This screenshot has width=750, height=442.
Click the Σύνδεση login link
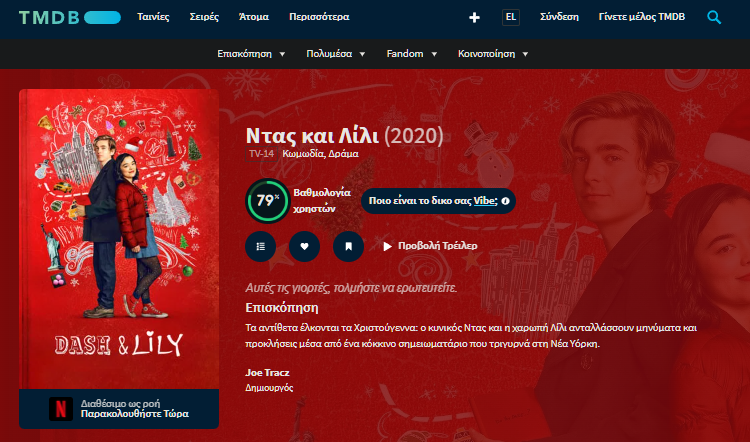click(559, 17)
